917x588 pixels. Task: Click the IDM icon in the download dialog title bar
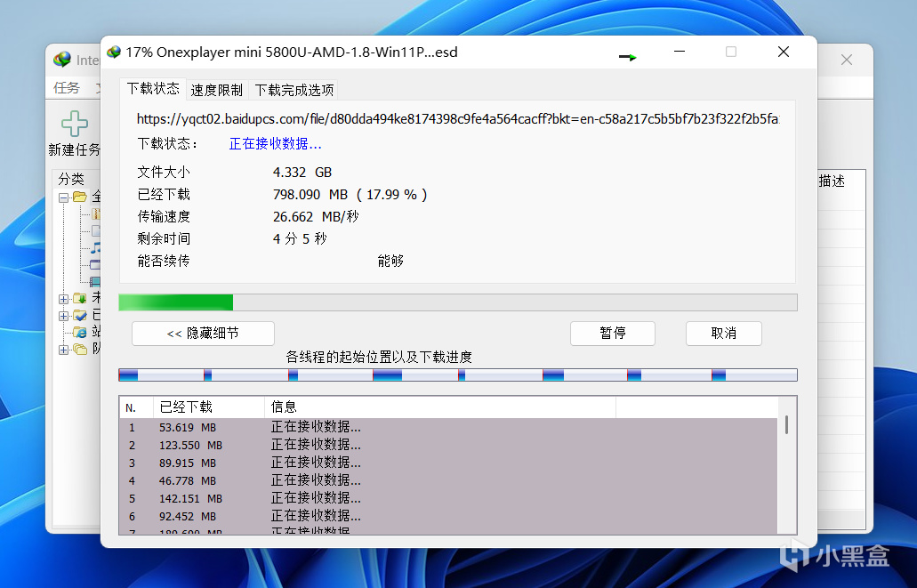pyautogui.click(x=114, y=52)
